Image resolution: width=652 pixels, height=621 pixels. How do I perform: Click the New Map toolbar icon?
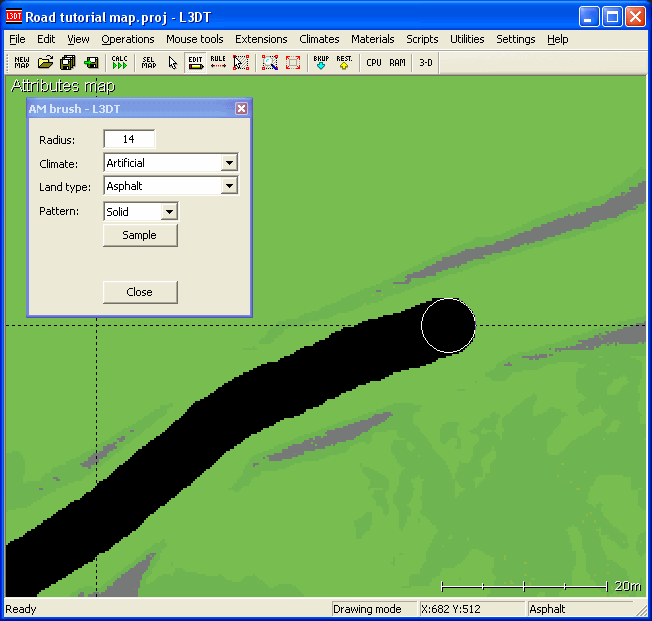point(21,62)
